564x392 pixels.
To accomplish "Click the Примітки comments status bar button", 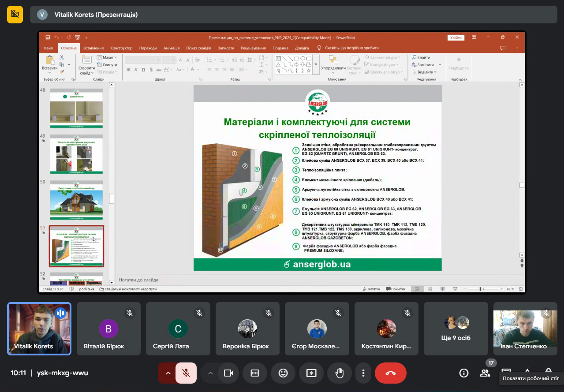I will (395, 289).
